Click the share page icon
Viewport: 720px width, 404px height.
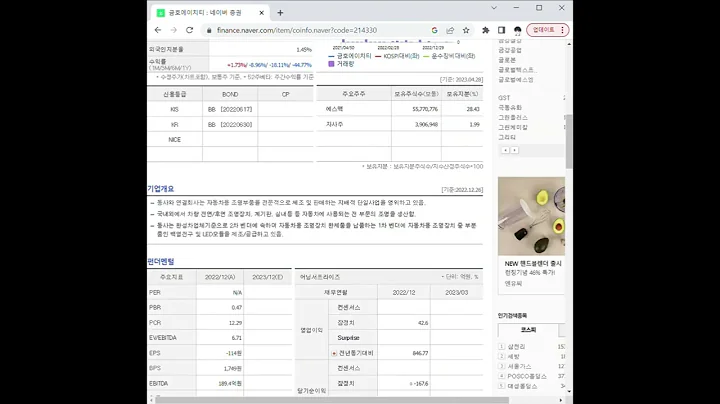click(450, 30)
